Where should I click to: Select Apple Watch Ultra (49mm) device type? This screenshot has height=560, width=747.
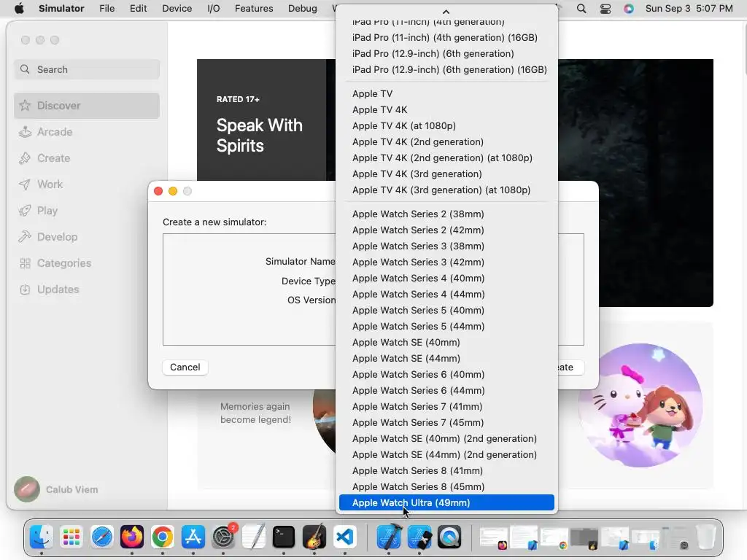(446, 502)
